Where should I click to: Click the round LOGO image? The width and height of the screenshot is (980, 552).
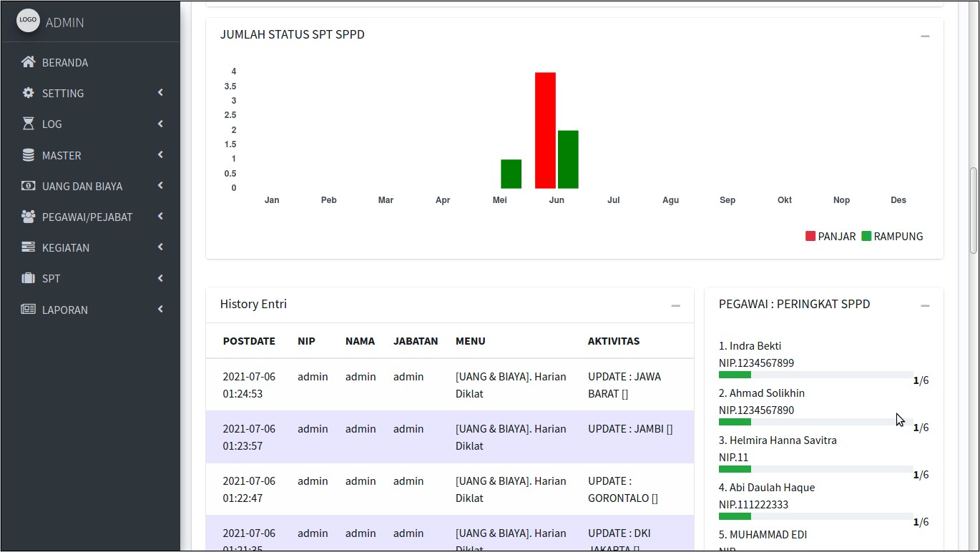(x=28, y=20)
